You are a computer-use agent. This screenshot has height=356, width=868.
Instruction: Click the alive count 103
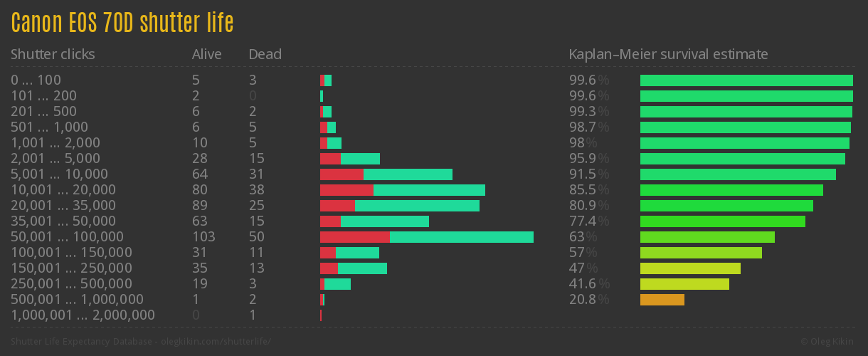(203, 236)
